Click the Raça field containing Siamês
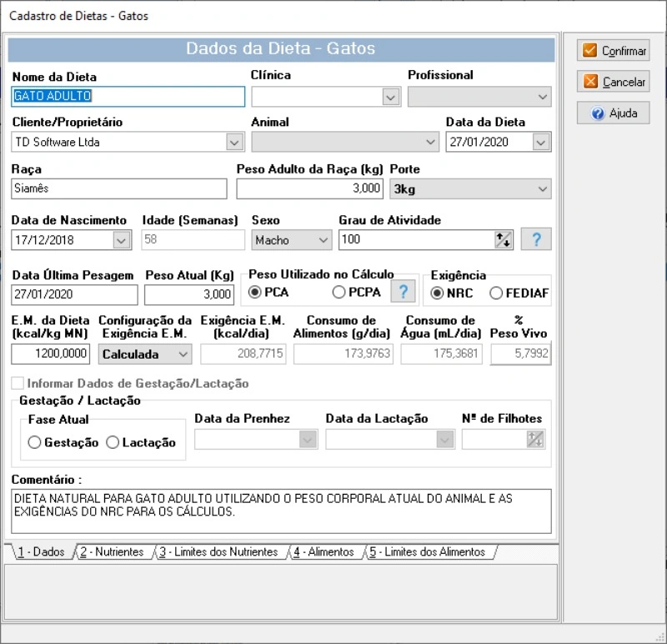The width and height of the screenshot is (667, 644). (x=119, y=189)
